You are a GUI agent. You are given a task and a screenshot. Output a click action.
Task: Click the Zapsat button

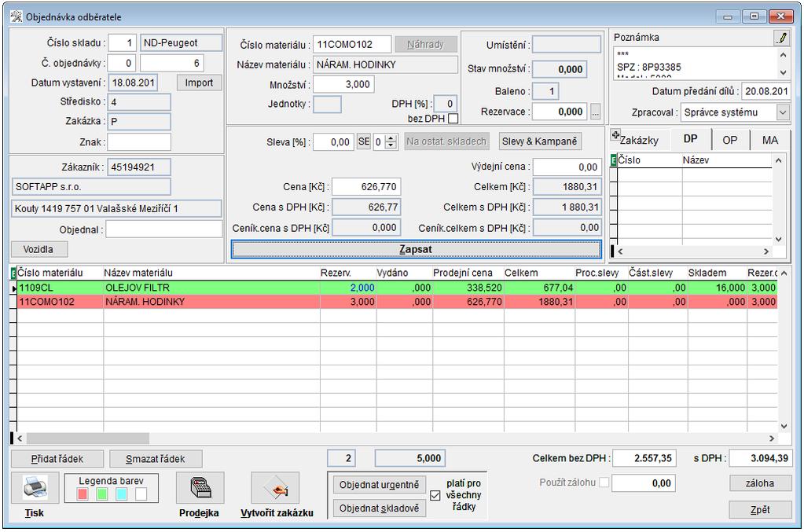(x=416, y=250)
